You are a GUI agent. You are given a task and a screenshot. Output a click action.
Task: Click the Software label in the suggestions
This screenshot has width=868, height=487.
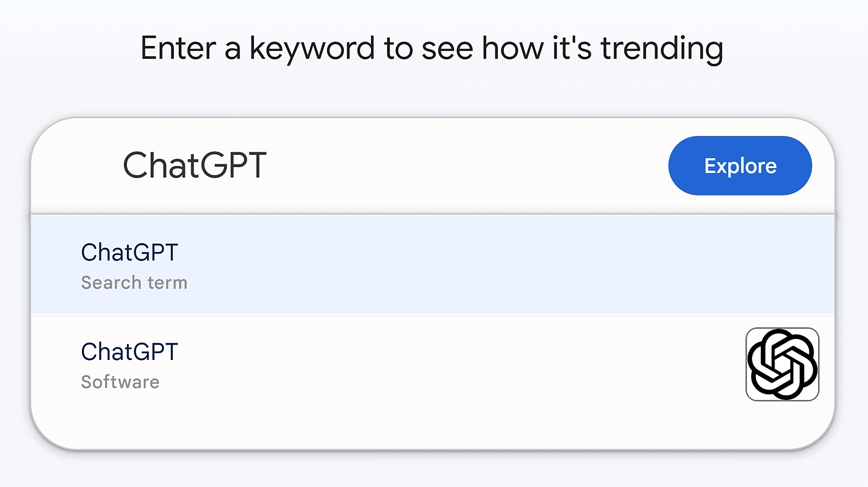coord(119,381)
